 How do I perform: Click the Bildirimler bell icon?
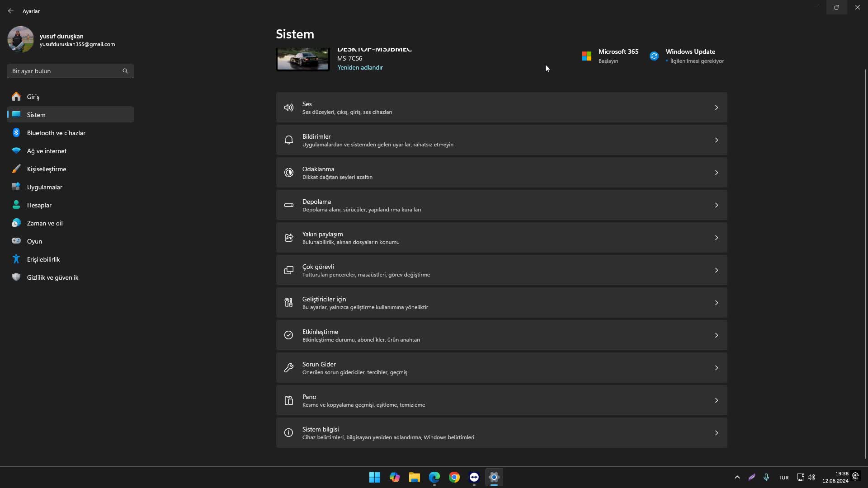[x=289, y=140]
